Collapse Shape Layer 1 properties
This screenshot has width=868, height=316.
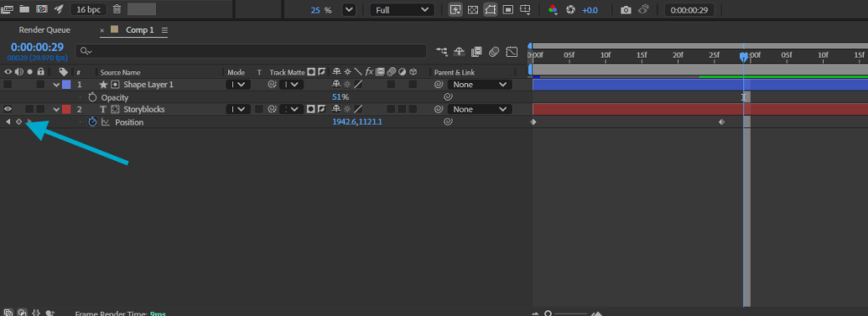pos(56,85)
